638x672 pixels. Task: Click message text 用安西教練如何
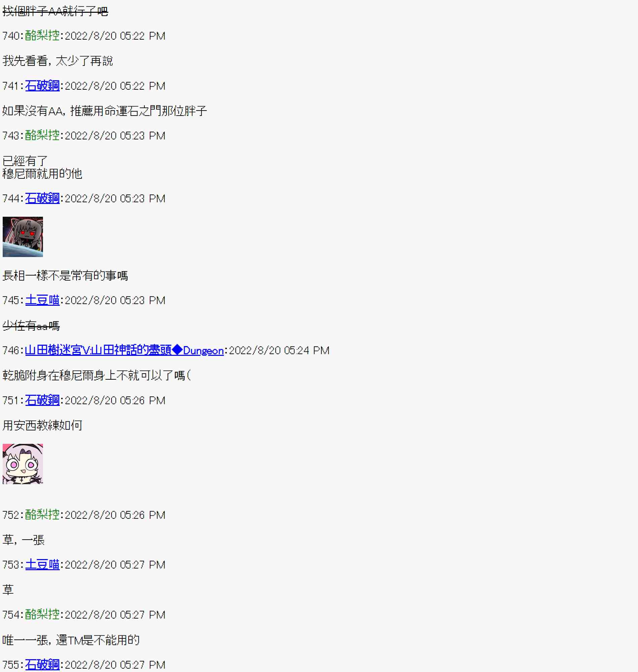tap(43, 425)
